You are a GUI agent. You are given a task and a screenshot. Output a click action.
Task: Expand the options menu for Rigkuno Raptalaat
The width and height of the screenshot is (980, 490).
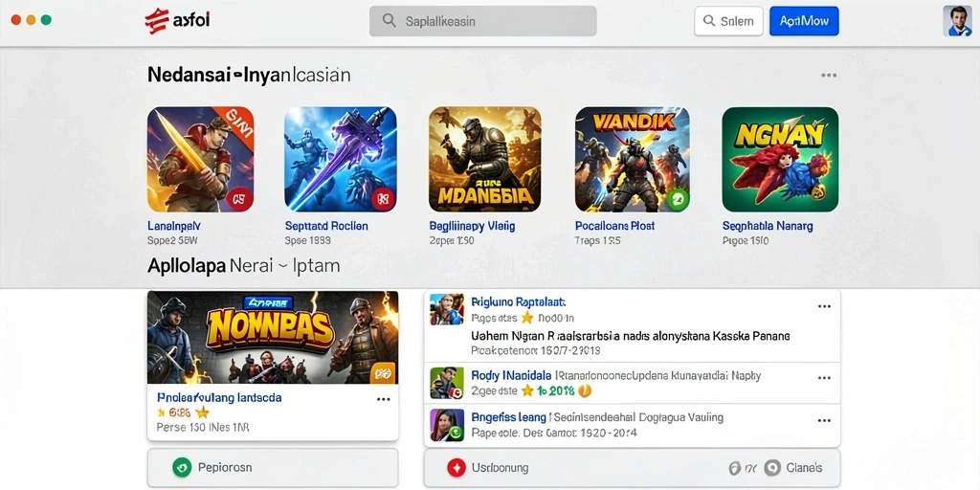click(824, 306)
